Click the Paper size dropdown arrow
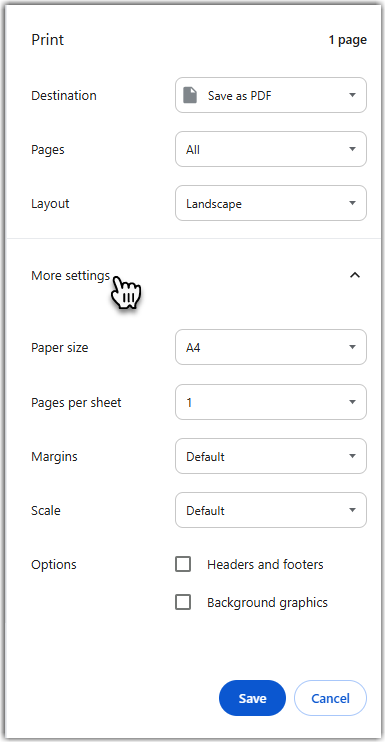Image resolution: width=386 pixels, height=743 pixels. coord(352,347)
